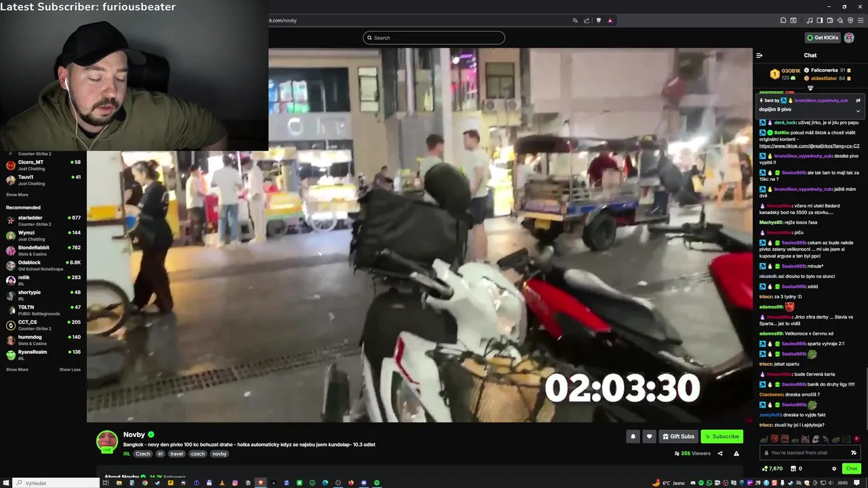
Task: Open BlondeRabbit channel in sidebar
Action: pyautogui.click(x=43, y=250)
